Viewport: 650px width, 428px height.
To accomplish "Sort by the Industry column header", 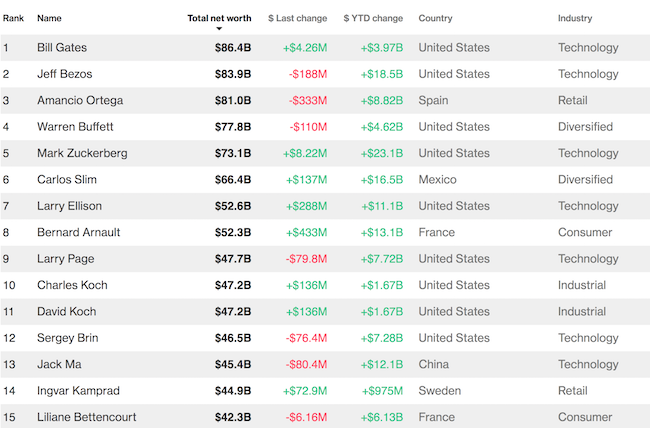I will (x=575, y=18).
